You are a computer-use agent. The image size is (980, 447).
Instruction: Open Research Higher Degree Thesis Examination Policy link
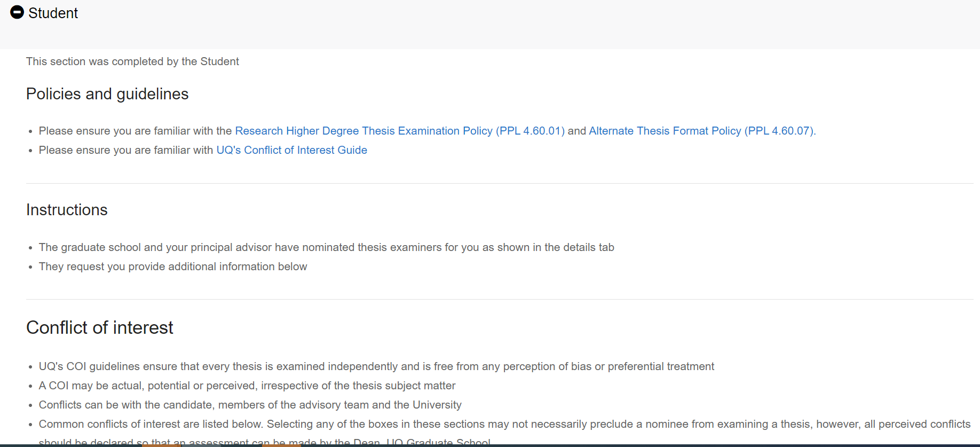pos(399,131)
